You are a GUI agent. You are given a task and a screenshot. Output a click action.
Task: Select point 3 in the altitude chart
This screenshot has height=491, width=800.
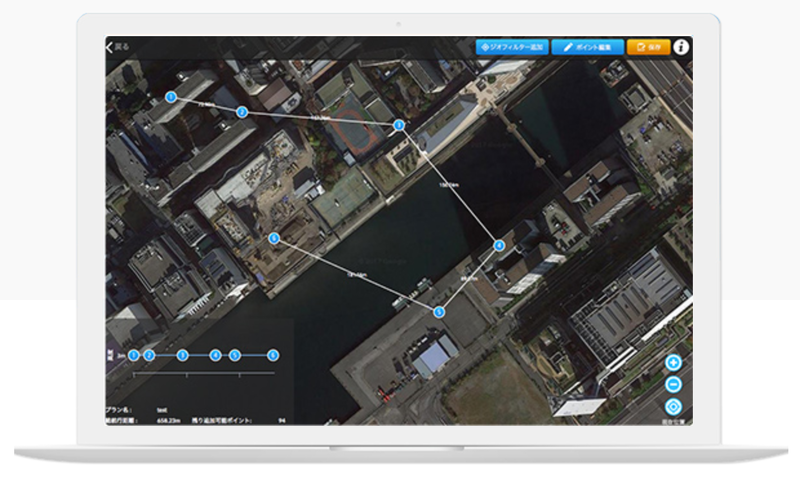point(182,355)
